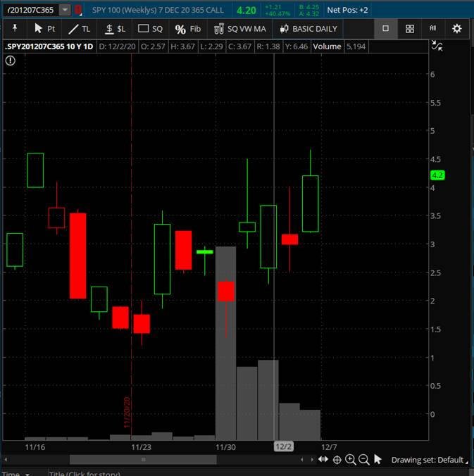The image size is (474, 476).
Task: Open the symbol selector dropdown arrow
Action: [65, 10]
